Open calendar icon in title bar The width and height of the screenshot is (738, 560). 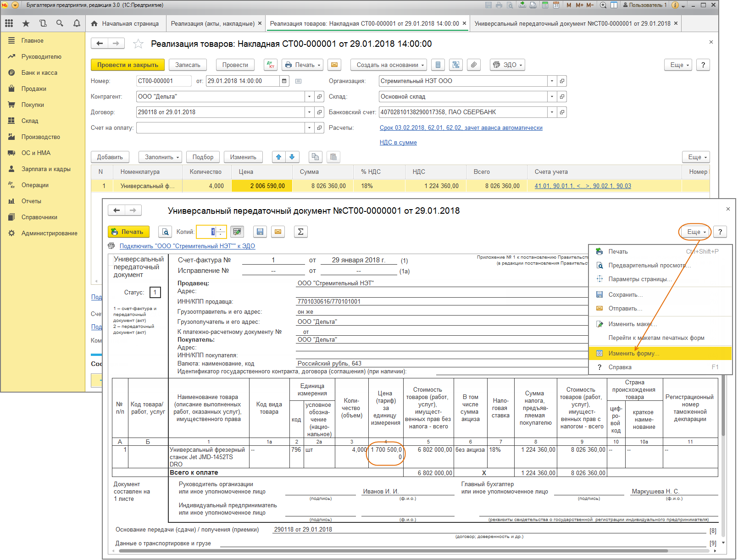pyautogui.click(x=556, y=5)
